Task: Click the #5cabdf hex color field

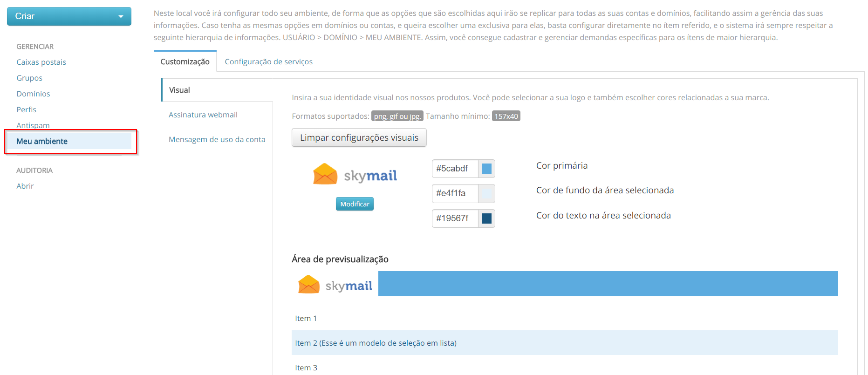Action: point(455,169)
